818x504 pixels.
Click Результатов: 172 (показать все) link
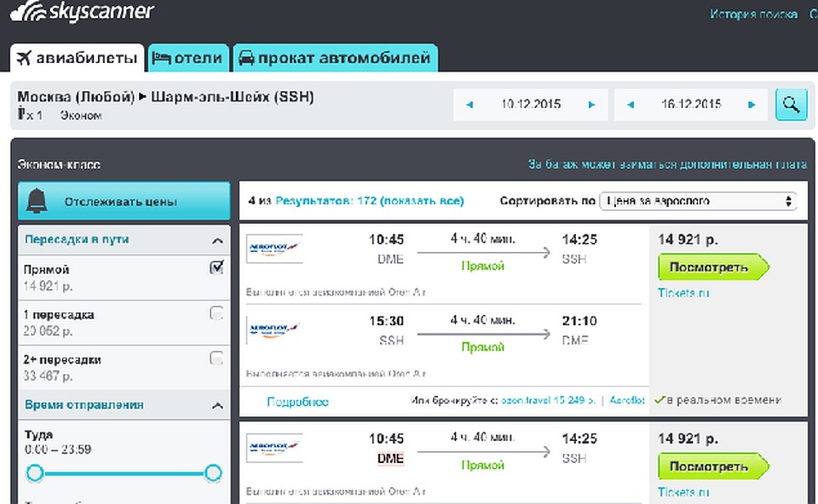pyautogui.click(x=369, y=201)
